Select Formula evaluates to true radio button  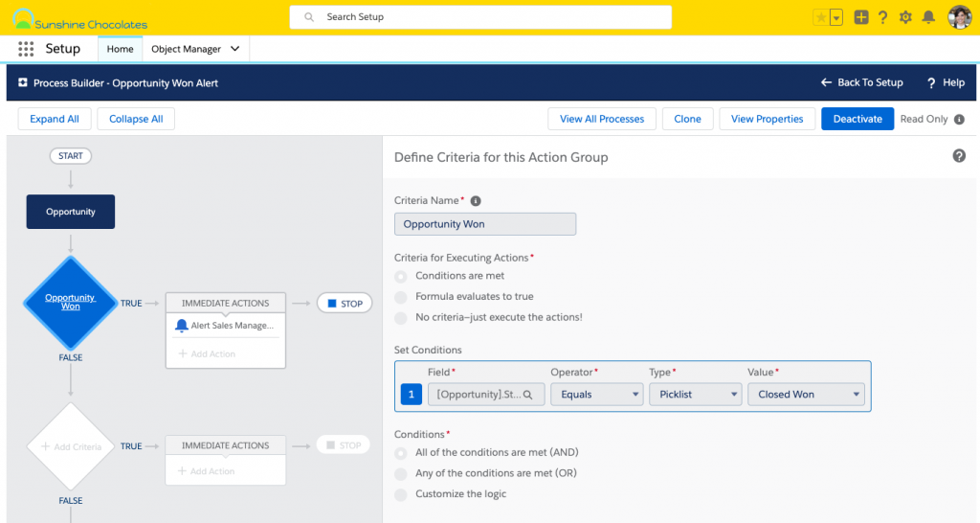pyautogui.click(x=401, y=297)
